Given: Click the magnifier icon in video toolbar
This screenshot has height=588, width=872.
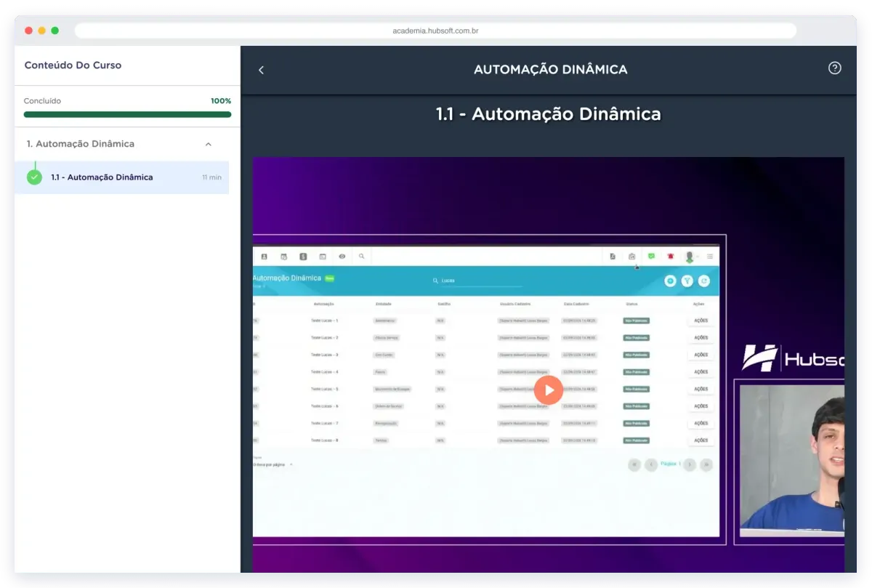Looking at the screenshot, I should point(361,257).
